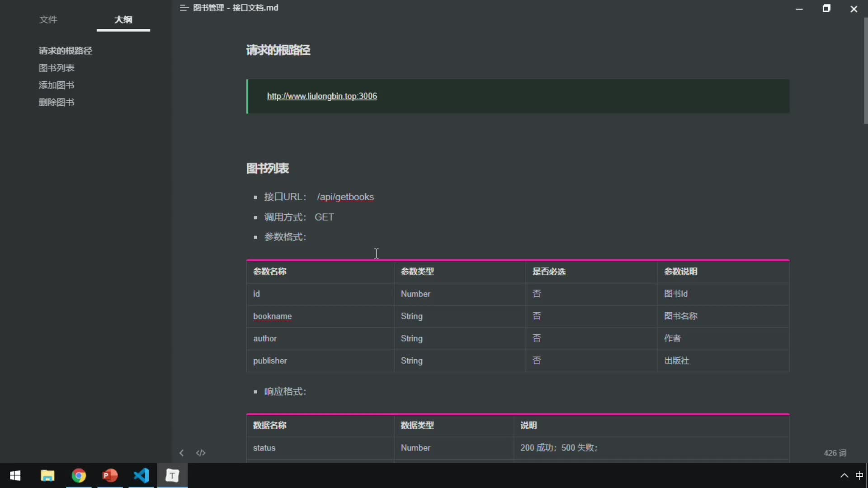
Task: Jump to 请求的根路径 in the outline
Action: pyautogui.click(x=65, y=51)
